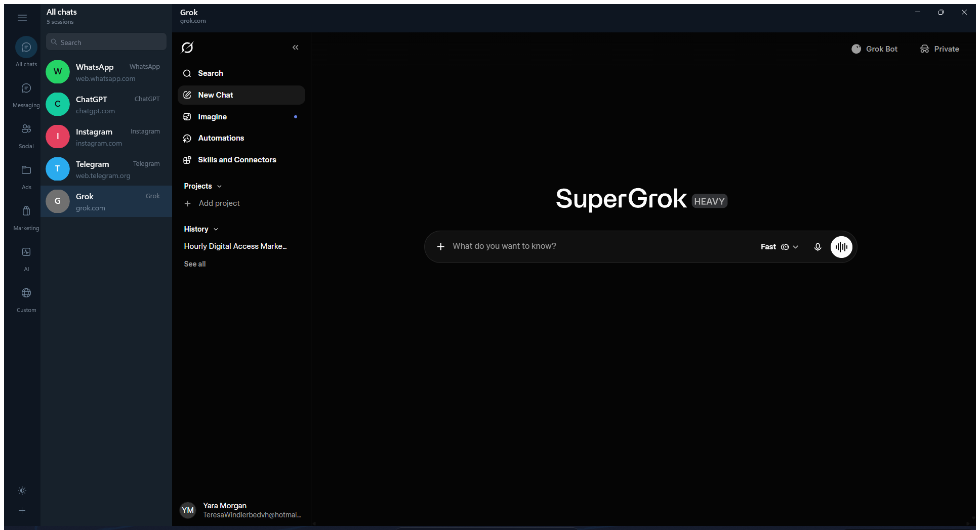Open the Marketing category icon
Screen dimensions: 980x530
[26, 211]
